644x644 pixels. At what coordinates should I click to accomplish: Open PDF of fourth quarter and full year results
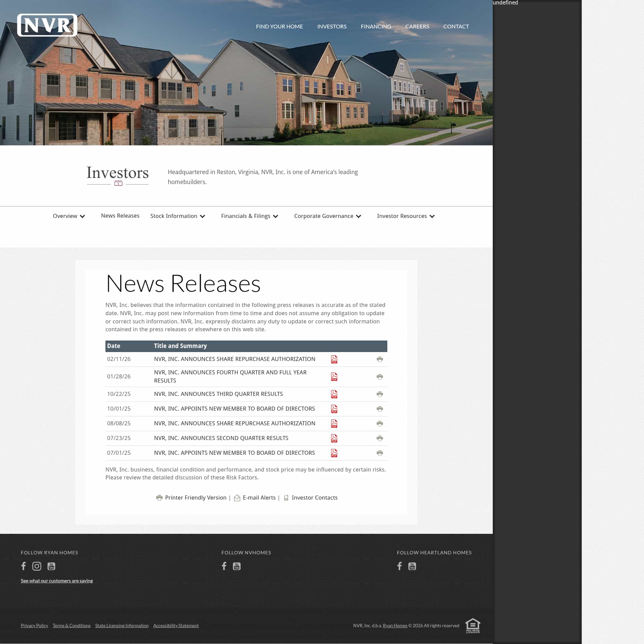click(x=334, y=377)
